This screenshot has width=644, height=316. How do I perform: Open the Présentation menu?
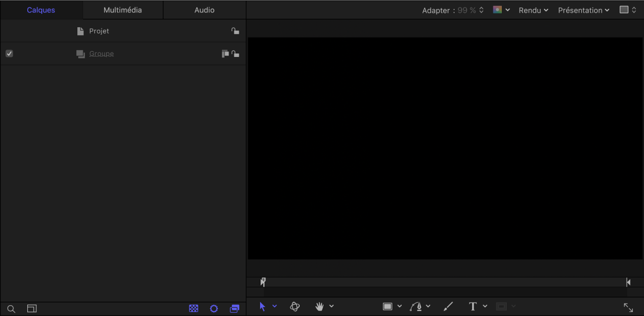(584, 10)
